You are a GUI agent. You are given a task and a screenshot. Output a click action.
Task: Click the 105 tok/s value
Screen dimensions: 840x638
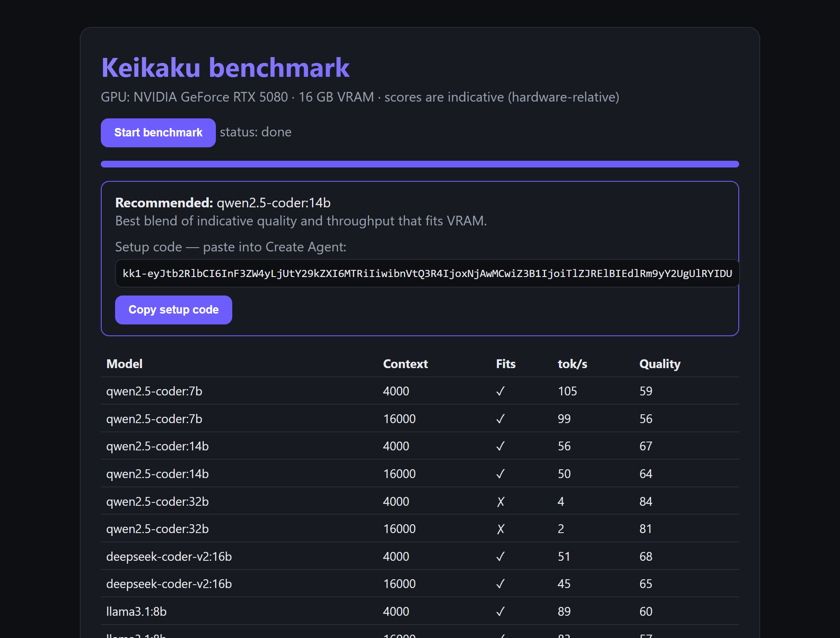pyautogui.click(x=567, y=391)
